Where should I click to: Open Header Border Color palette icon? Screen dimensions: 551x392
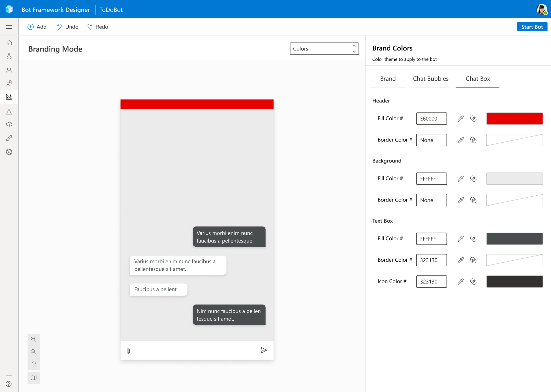473,140
